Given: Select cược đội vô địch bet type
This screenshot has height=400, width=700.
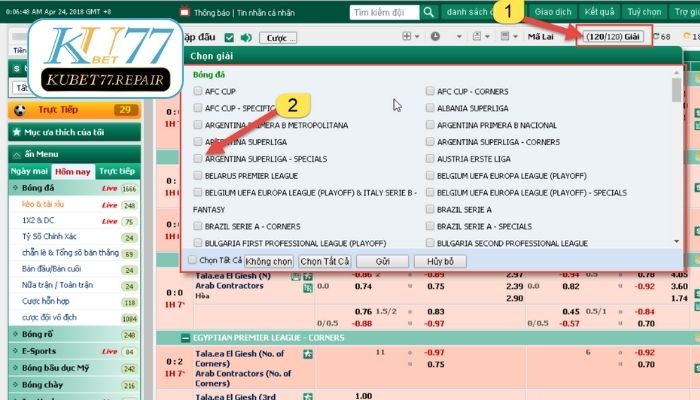Looking at the screenshot, I should (49, 317).
